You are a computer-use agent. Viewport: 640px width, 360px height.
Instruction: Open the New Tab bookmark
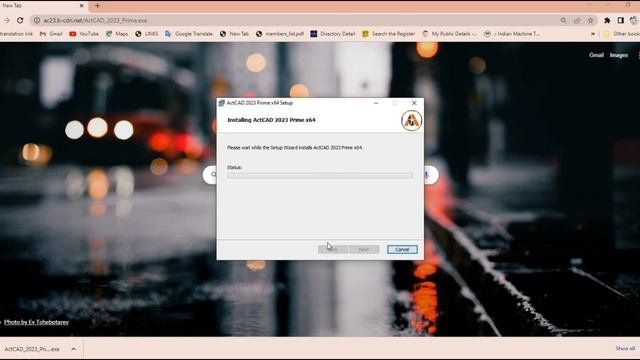234,34
